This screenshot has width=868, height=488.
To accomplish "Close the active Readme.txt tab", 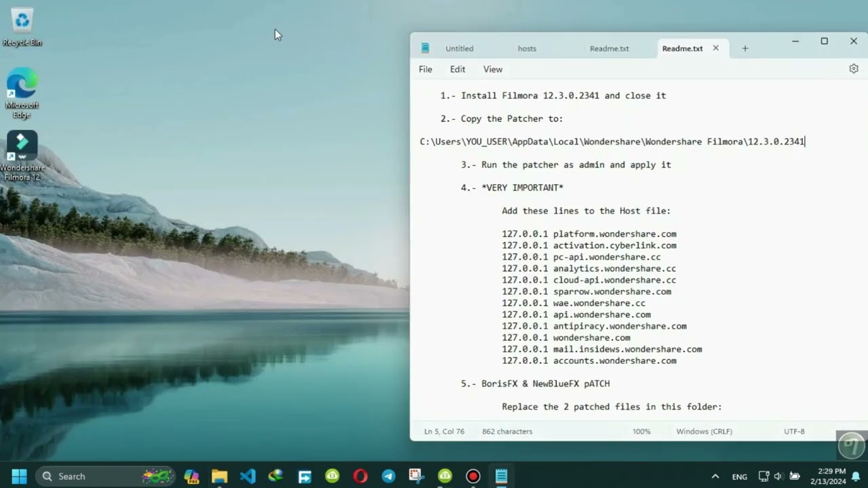I will [715, 48].
